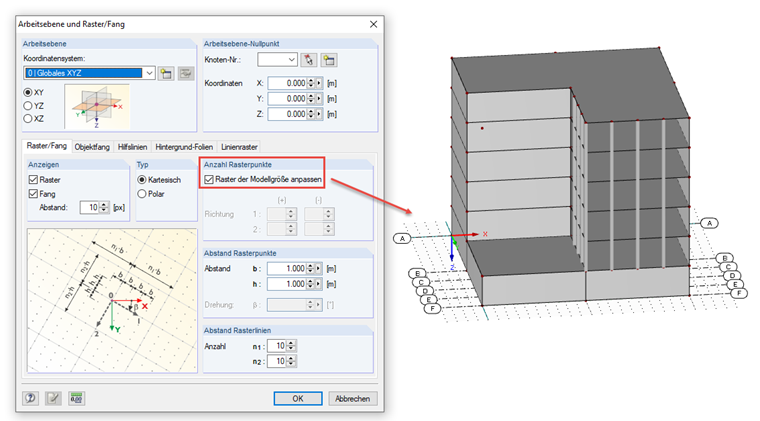Open the Hilfslinien tab
Image resolution: width=760 pixels, height=421 pixels.
click(x=132, y=147)
